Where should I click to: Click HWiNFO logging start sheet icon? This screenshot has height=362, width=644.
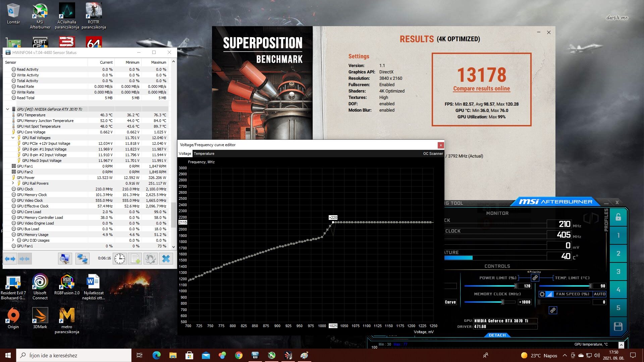click(135, 259)
